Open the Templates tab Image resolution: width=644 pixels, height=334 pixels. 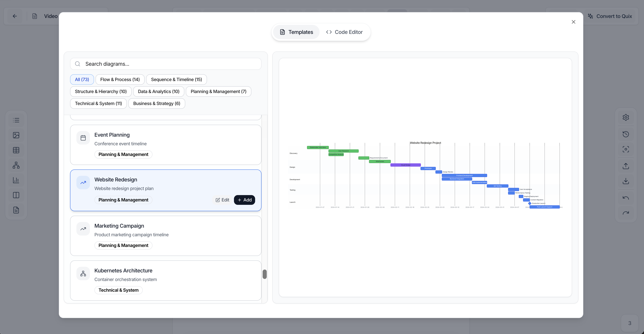[x=296, y=32]
